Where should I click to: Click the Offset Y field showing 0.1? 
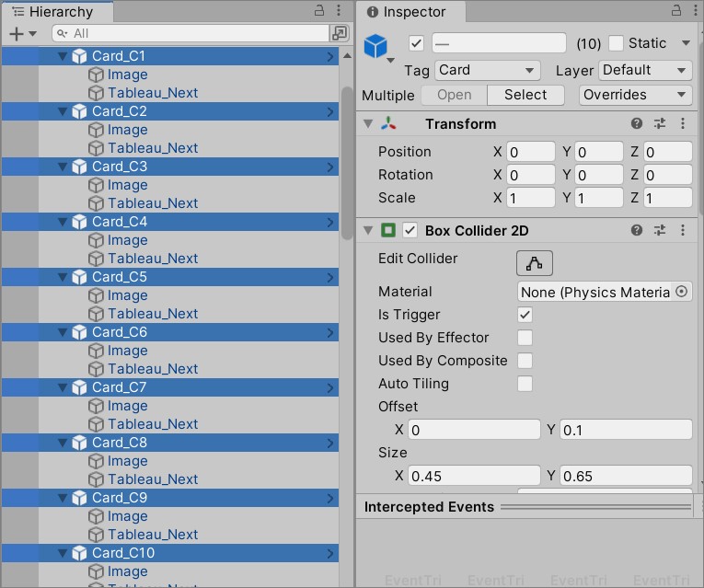pyautogui.click(x=626, y=430)
